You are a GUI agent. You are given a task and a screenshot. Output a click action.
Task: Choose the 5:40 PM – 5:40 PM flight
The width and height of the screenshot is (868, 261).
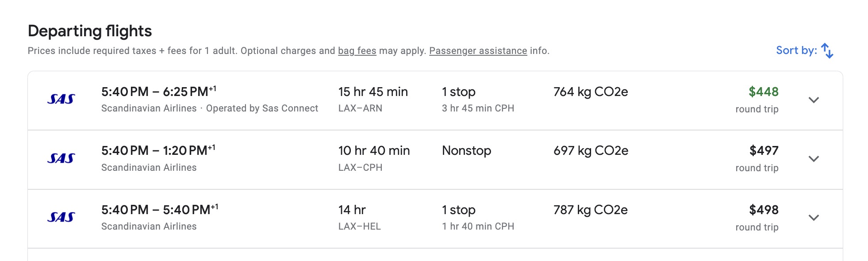[159, 210]
